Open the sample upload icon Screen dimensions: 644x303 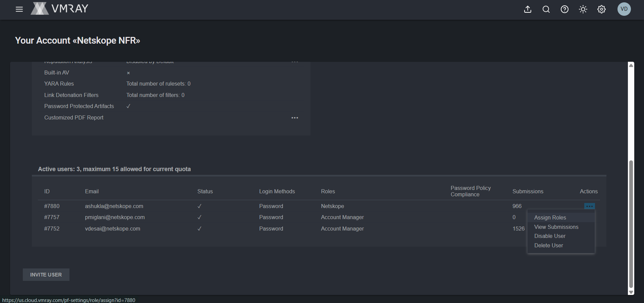[528, 9]
